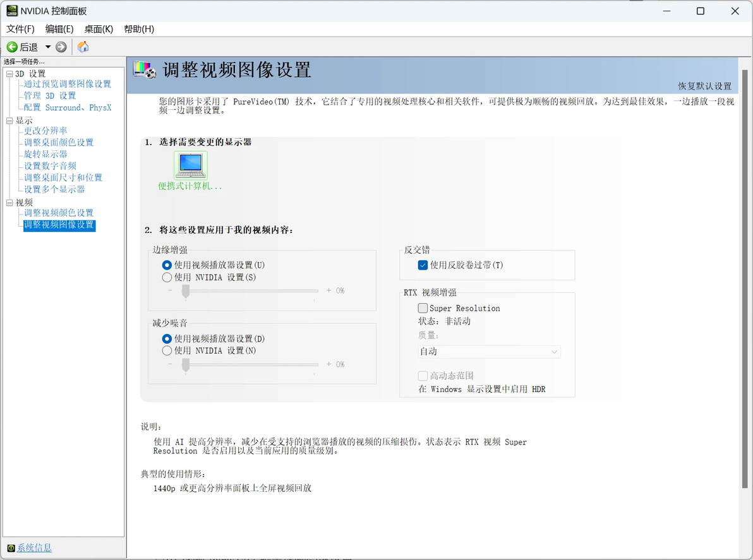753x560 pixels.
Task: Click 恢复默认设置 link
Action: pos(704,86)
